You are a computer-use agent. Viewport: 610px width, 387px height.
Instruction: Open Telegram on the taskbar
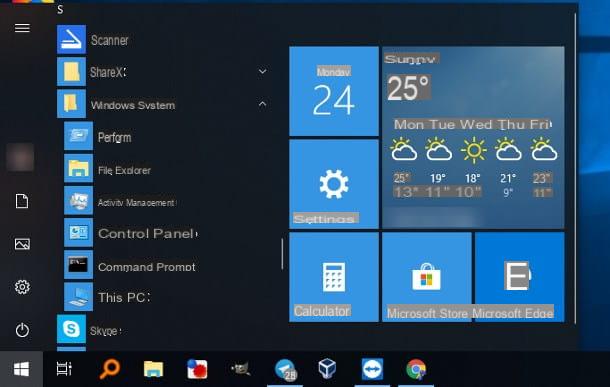(285, 369)
